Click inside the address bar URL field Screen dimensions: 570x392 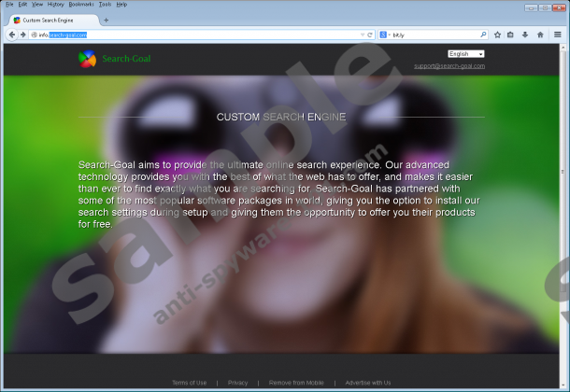[x=206, y=35]
